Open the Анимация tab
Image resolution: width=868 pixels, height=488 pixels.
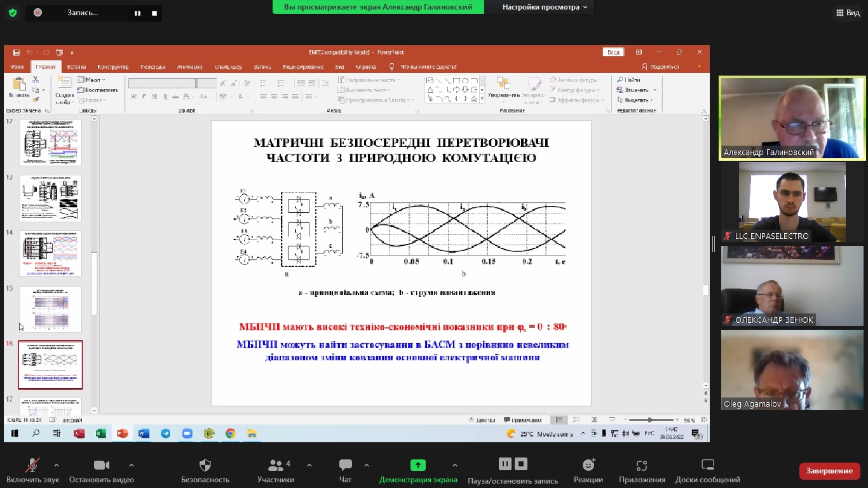pos(190,67)
